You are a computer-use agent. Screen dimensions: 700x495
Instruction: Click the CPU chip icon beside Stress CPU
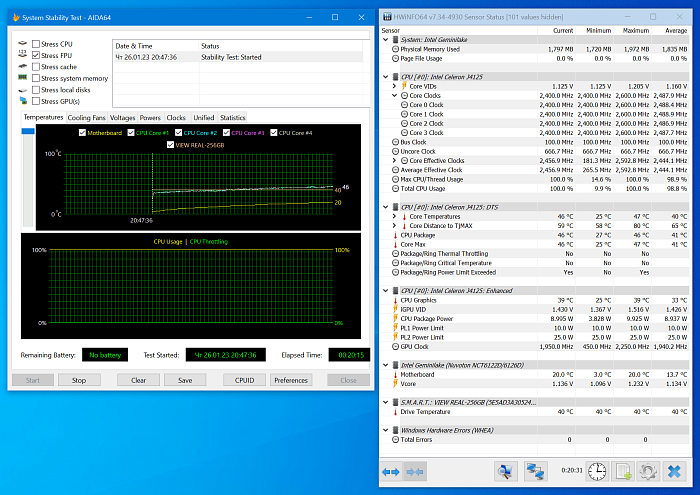pos(22,43)
